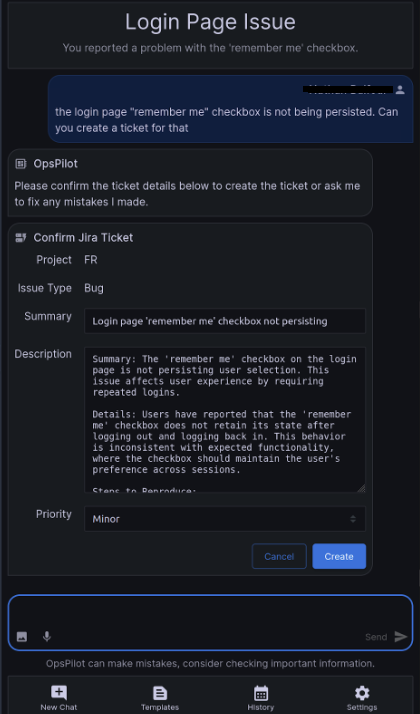Open the Priority dropdown showing Minor
The image size is (420, 714).
(225, 519)
